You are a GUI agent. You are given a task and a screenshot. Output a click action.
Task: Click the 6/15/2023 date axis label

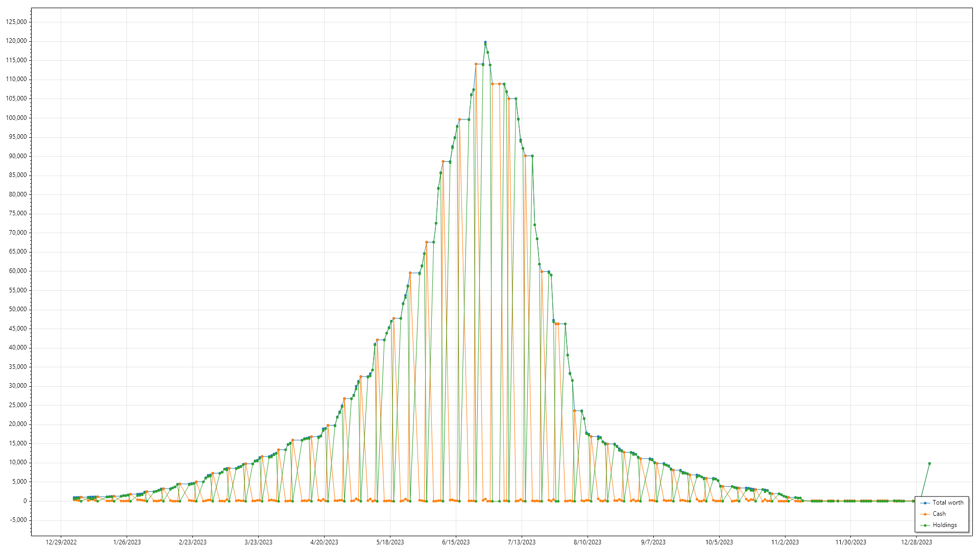(x=456, y=542)
